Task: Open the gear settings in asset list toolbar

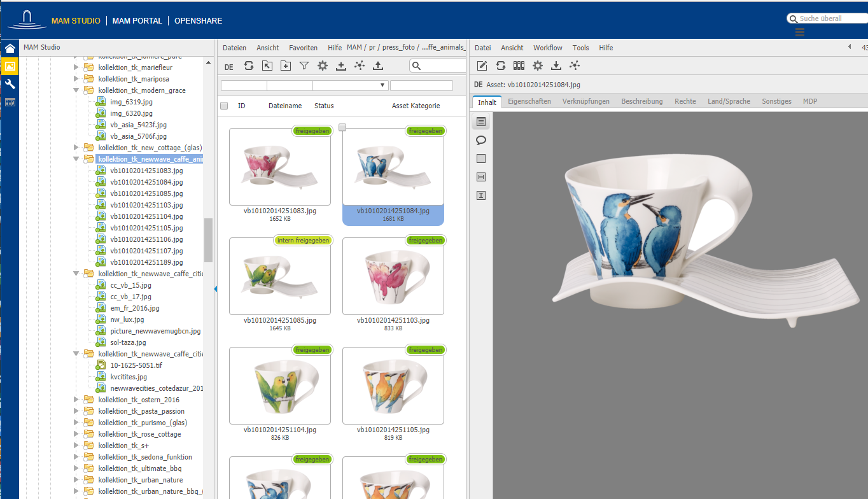Action: click(x=323, y=66)
